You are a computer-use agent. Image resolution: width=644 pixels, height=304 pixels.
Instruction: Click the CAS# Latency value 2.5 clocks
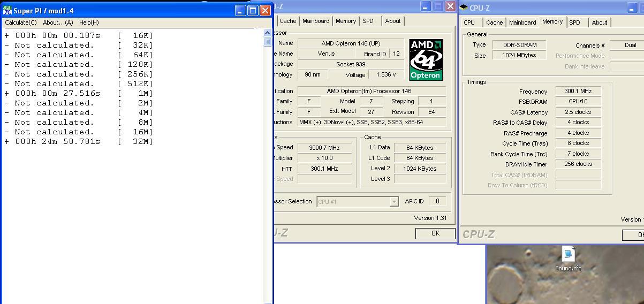578,112
